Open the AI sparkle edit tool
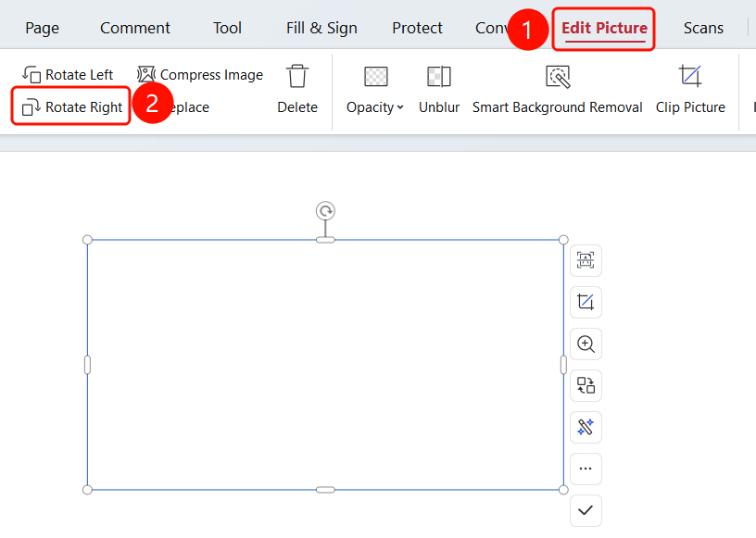The width and height of the screenshot is (756, 538). click(586, 427)
